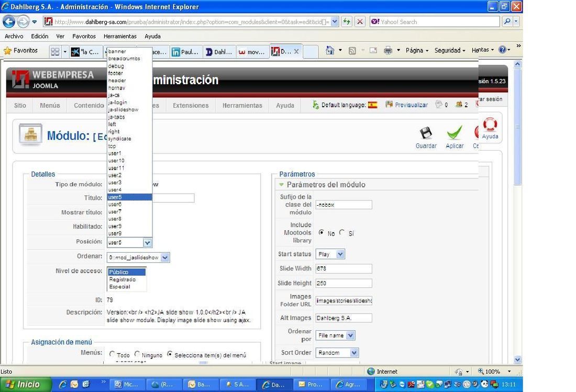The height and width of the screenshot is (392, 576).
Task: Click the browser Forward arrow button
Action: click(23, 21)
